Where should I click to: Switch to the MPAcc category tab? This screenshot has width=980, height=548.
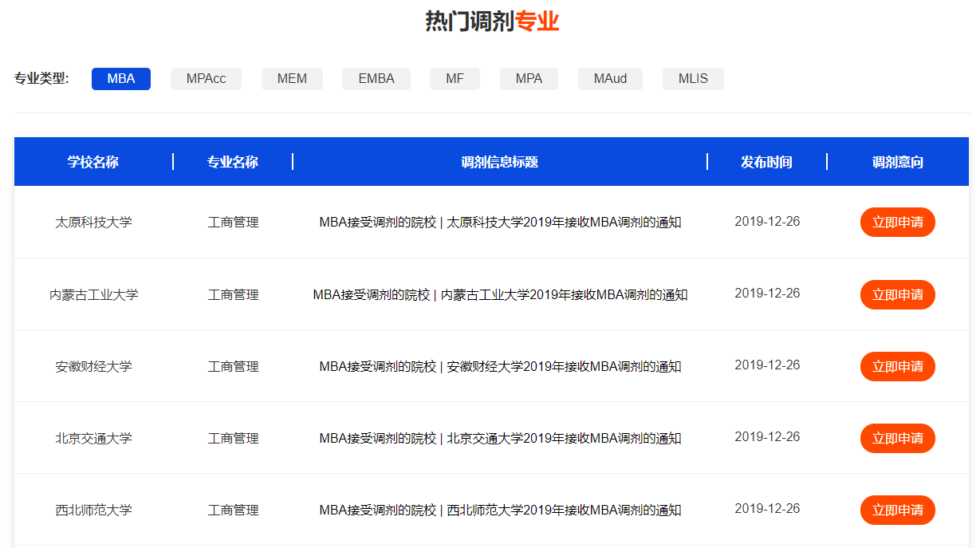click(206, 79)
